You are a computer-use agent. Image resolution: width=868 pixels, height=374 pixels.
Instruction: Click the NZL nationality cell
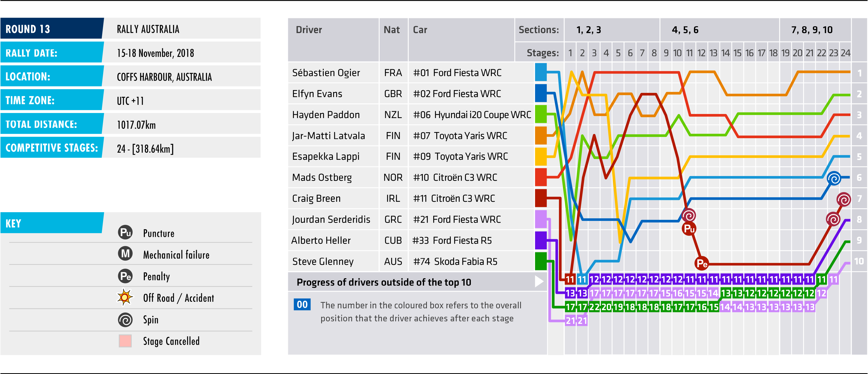coord(393,115)
